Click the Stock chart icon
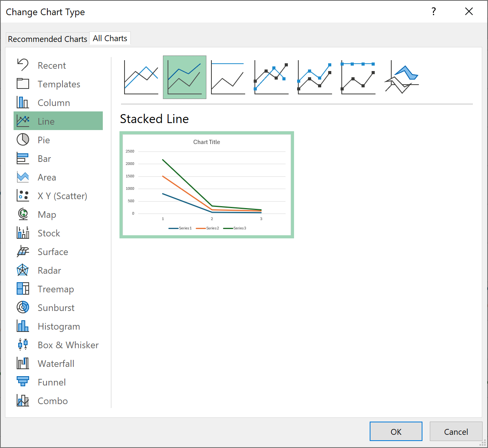The width and height of the screenshot is (488, 448). [23, 233]
